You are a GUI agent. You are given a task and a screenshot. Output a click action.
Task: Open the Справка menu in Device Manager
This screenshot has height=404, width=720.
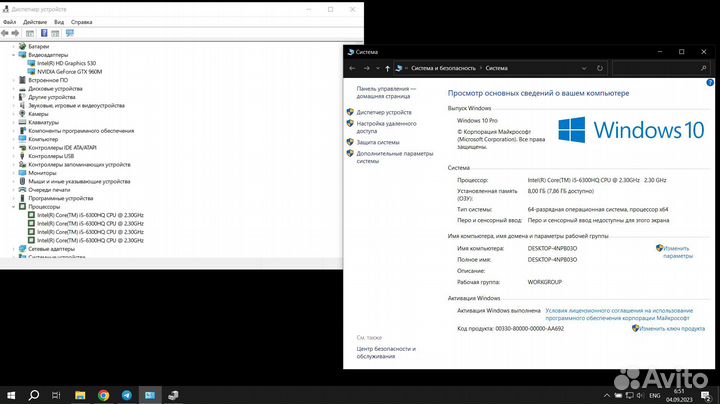[x=81, y=22]
